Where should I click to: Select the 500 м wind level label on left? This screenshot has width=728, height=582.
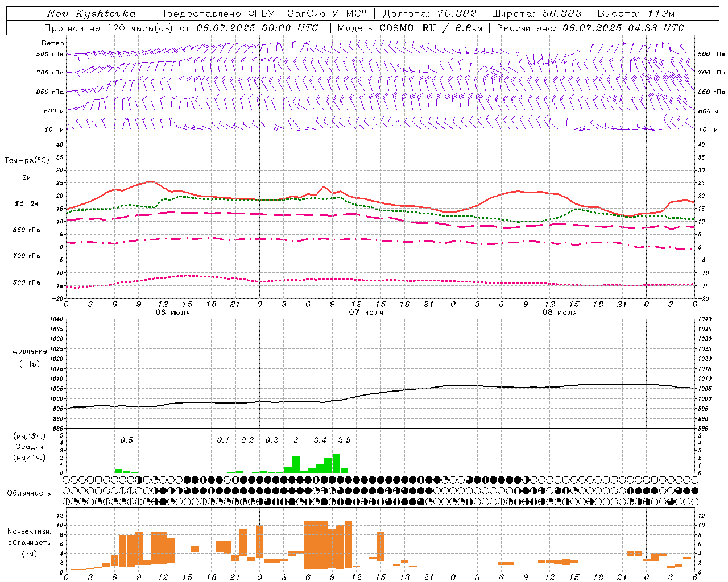coord(54,111)
